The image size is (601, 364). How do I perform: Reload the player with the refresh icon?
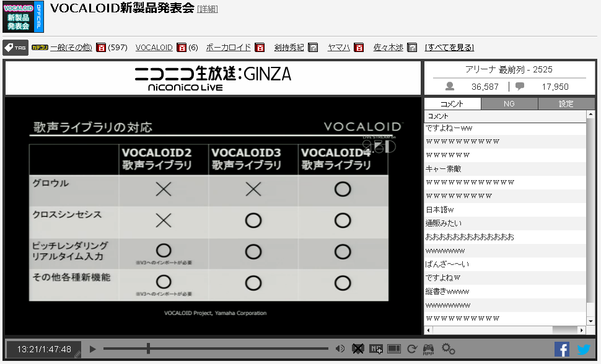(x=412, y=348)
